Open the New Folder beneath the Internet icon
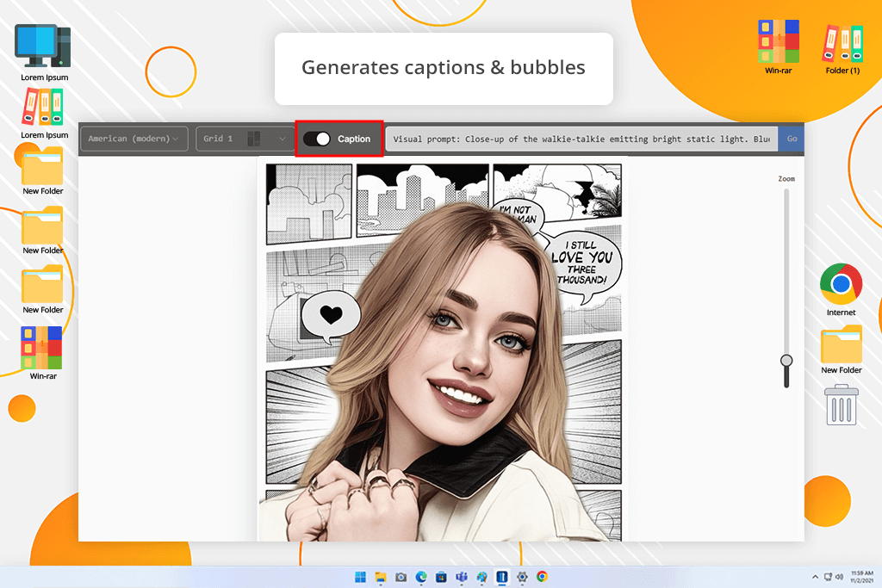Screen dimensions: 882x588 [841, 349]
